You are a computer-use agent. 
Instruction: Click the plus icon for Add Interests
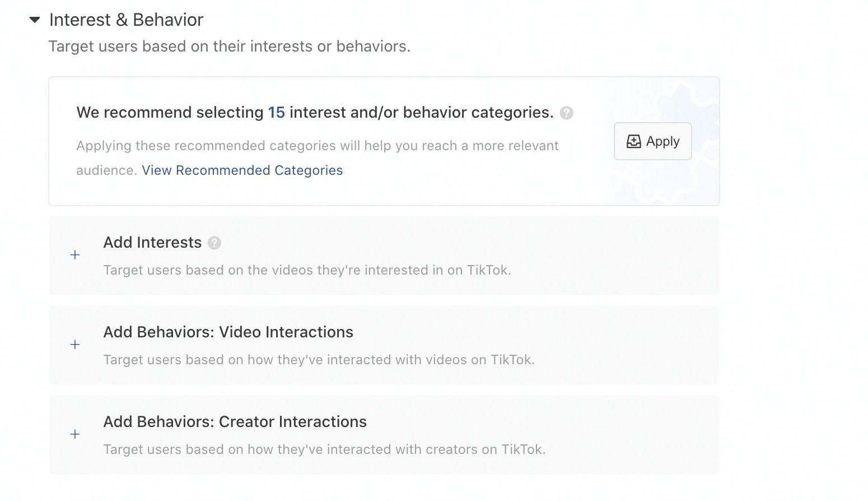[x=75, y=256]
